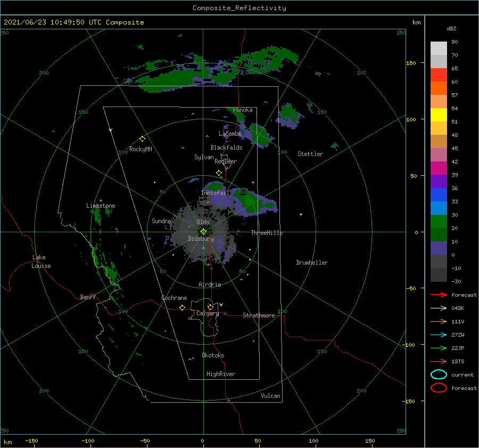Click the Drumheller label
The image size is (479, 448).
click(x=312, y=263)
